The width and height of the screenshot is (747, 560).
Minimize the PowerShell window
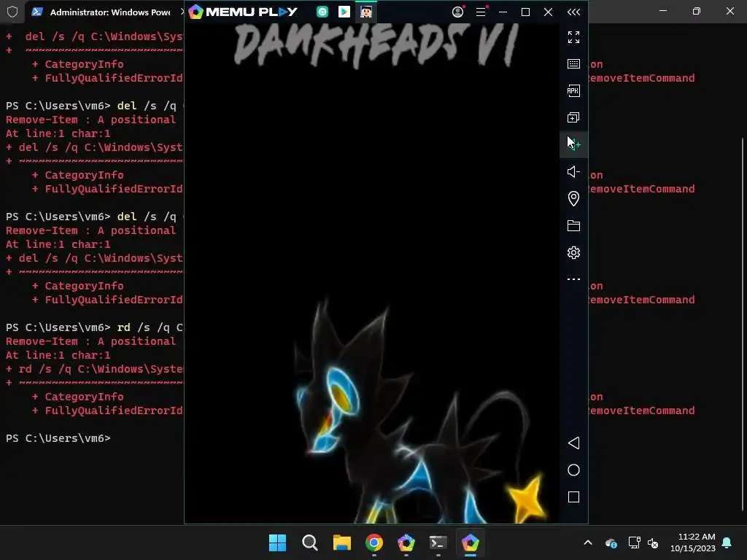[662, 11]
